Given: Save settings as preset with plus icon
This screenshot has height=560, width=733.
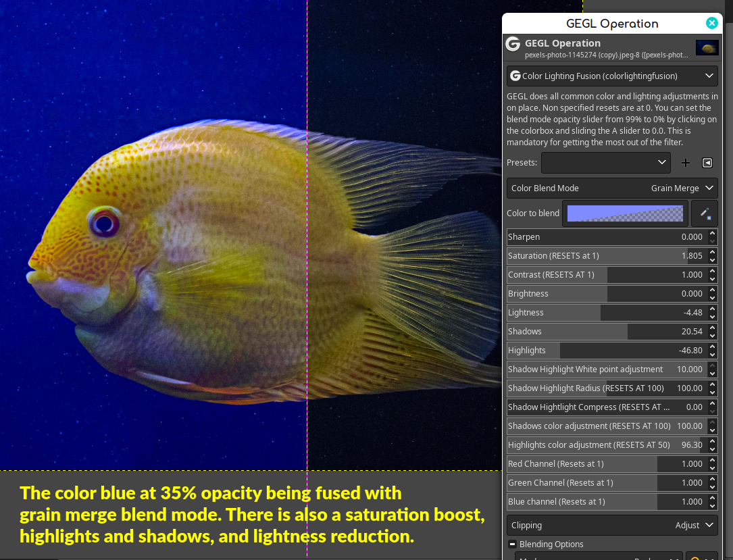Looking at the screenshot, I should click(x=685, y=163).
